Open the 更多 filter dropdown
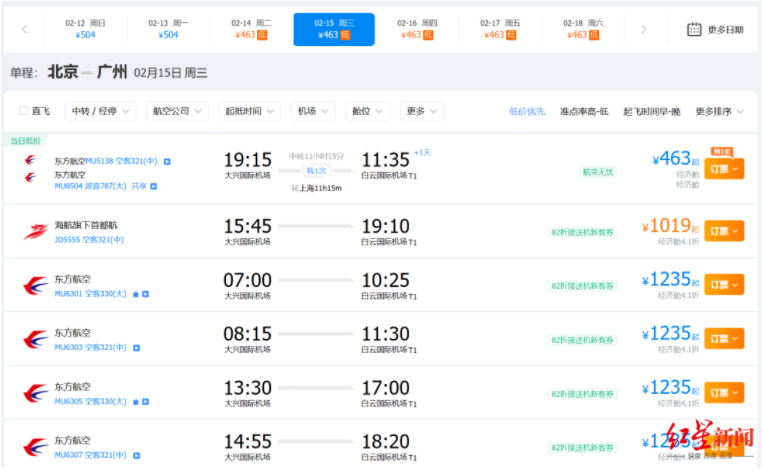This screenshot has width=763, height=475. tap(421, 111)
